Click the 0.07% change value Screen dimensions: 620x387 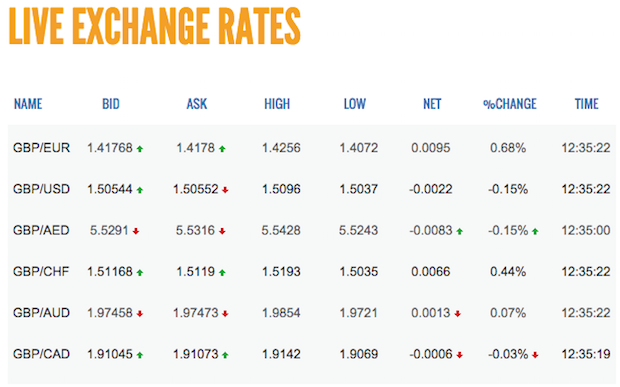coord(508,313)
